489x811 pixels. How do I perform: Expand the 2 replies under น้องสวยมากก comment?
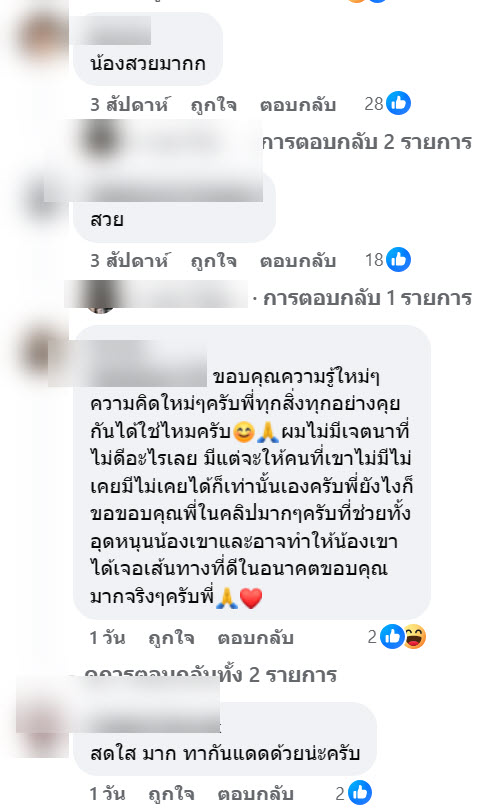[x=367, y=142]
